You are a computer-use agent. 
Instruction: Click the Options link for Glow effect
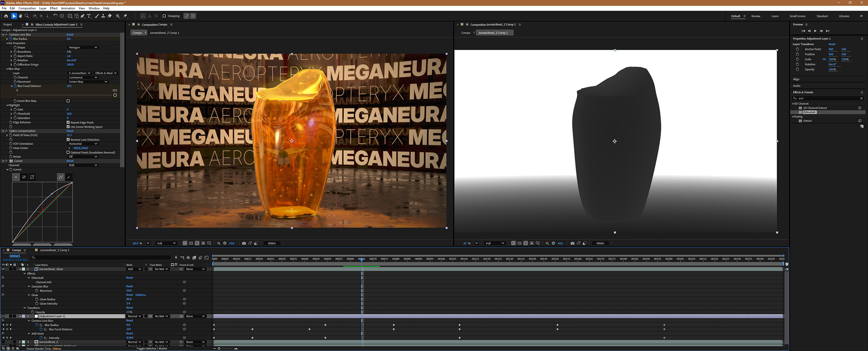click(141, 295)
